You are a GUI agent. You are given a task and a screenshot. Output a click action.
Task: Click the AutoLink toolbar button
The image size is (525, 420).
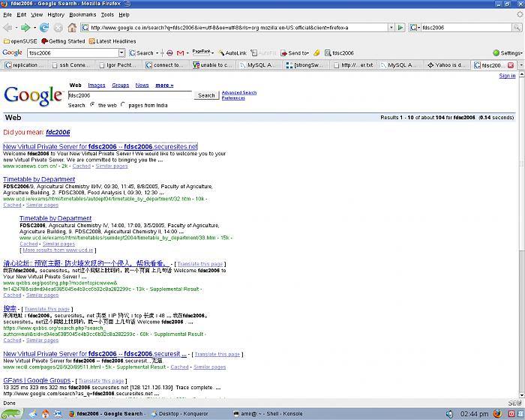[x=232, y=53]
